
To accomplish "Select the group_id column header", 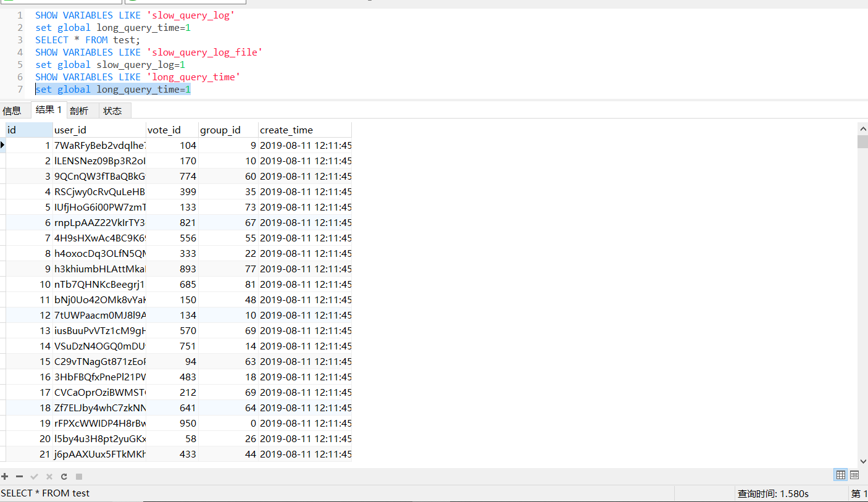I will (228, 130).
